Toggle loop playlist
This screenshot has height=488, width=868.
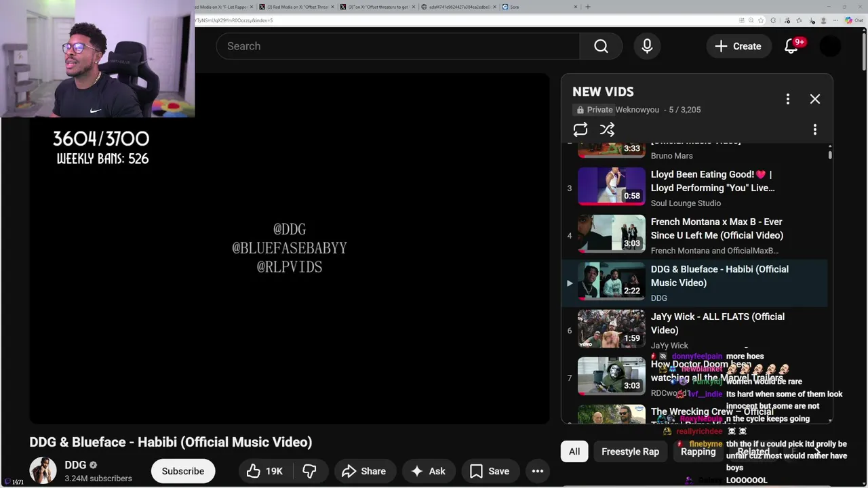[580, 129]
